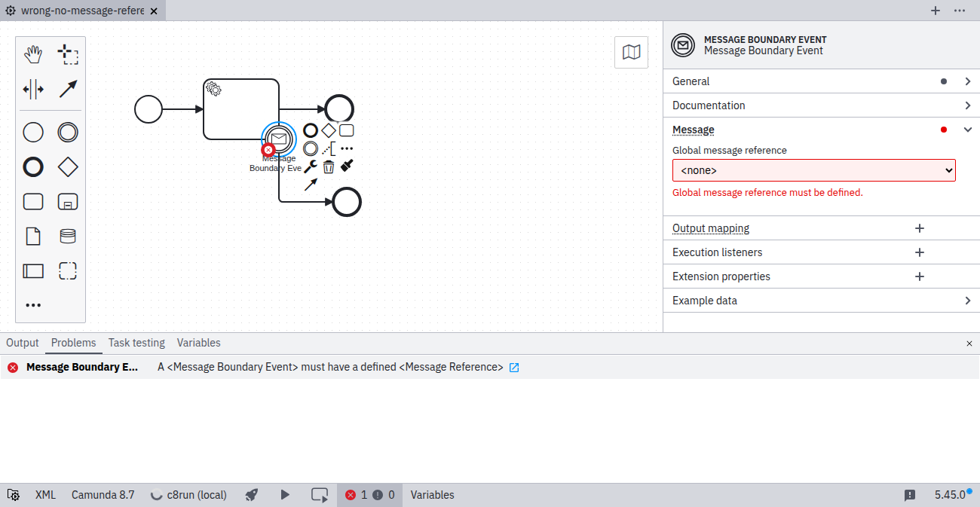Open Global message reference dropdown
Screen dimensions: 980x507
click(813, 170)
